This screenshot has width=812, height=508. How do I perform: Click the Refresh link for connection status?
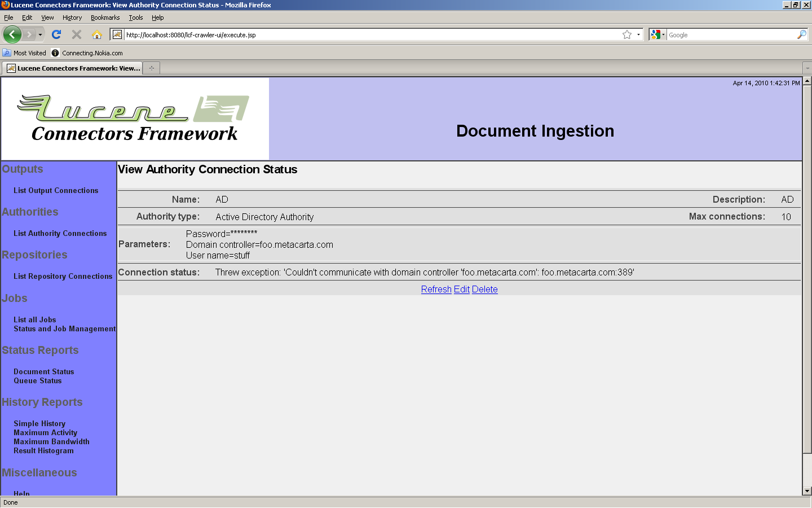[x=436, y=289]
